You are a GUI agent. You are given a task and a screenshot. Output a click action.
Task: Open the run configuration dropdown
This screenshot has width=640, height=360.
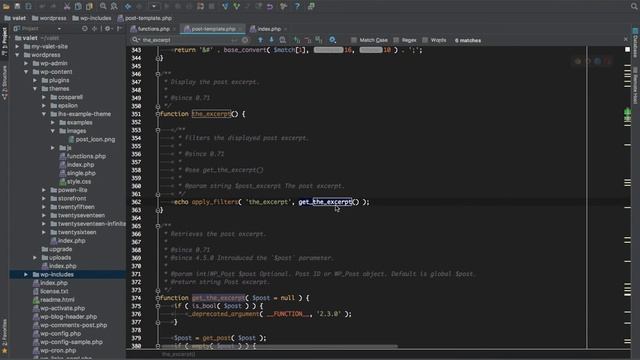point(154,6)
